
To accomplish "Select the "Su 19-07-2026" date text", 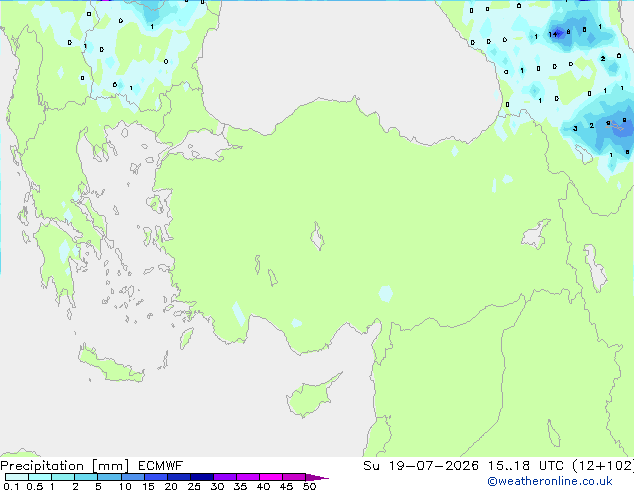I will click(421, 466).
